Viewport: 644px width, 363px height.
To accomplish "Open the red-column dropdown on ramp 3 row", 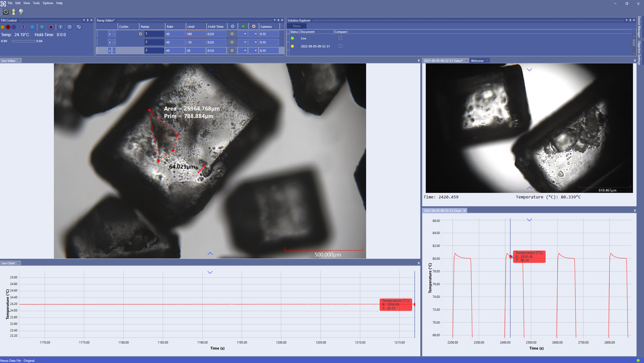I will point(255,51).
